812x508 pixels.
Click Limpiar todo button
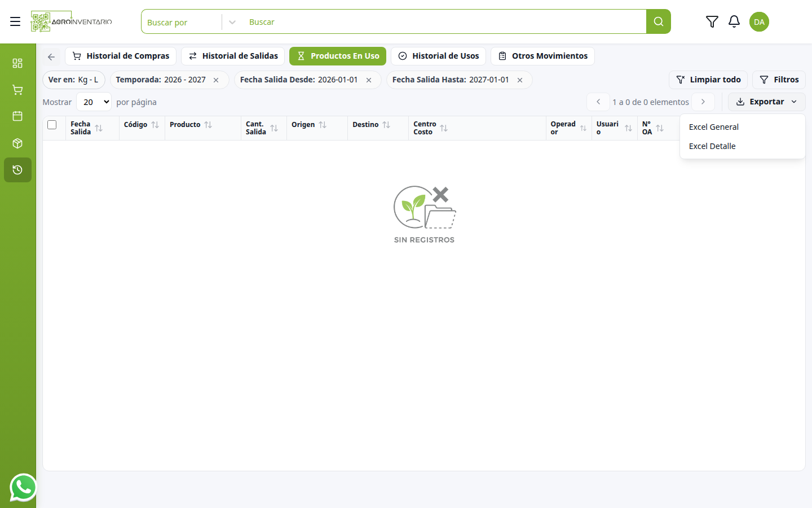click(x=708, y=80)
